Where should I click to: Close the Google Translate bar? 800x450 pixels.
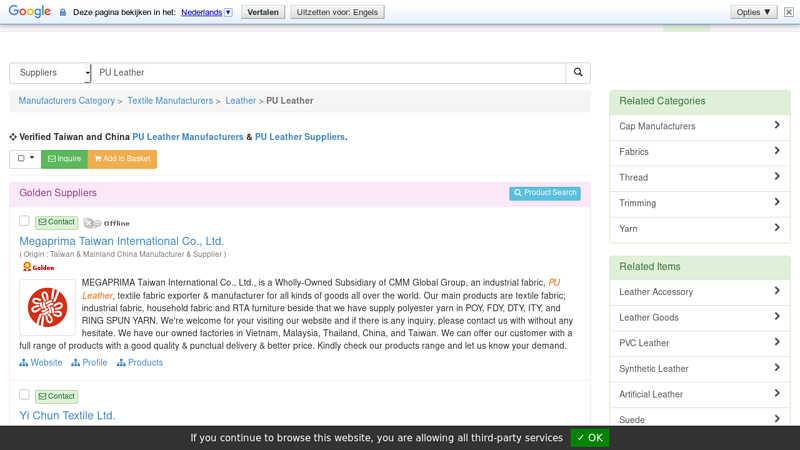tap(788, 12)
